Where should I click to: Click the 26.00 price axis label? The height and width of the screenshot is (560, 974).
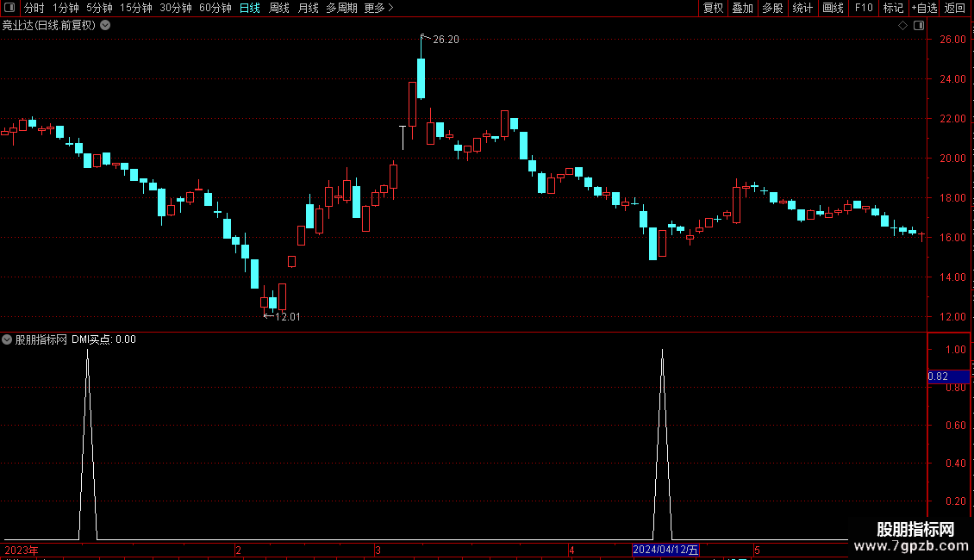[x=952, y=40]
